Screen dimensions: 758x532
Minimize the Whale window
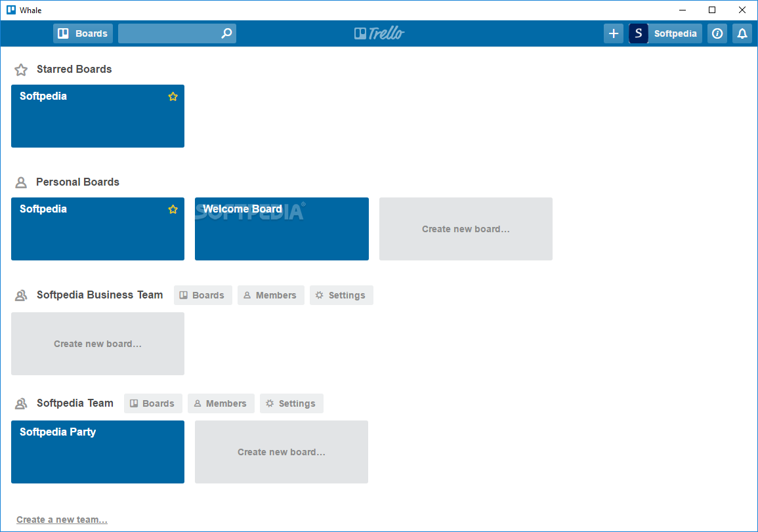(x=683, y=10)
